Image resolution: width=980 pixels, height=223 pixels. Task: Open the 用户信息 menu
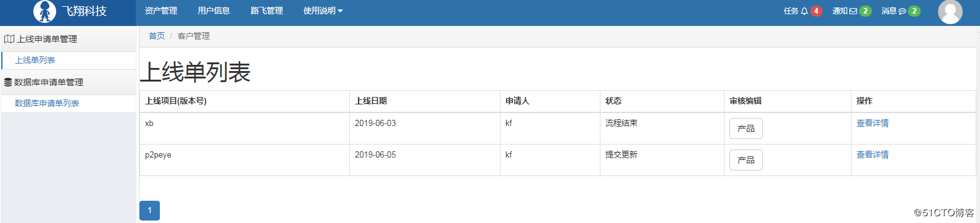point(214,11)
